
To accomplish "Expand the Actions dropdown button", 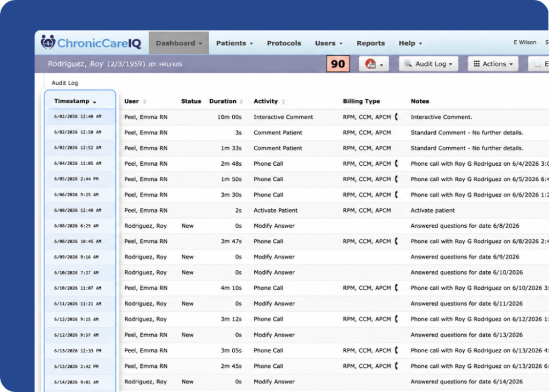I will click(493, 64).
